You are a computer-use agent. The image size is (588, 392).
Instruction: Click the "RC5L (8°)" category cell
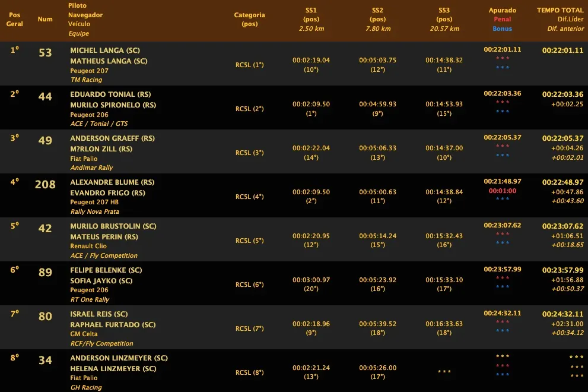(250, 372)
